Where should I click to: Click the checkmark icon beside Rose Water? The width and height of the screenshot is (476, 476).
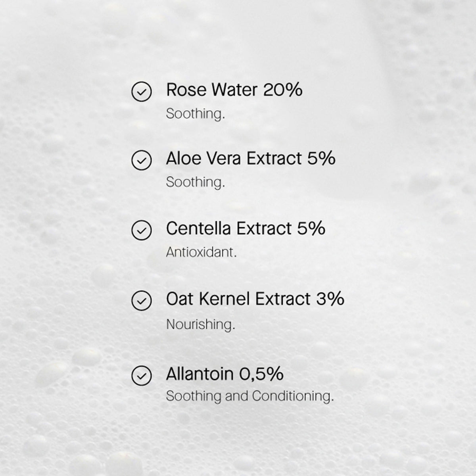tap(141, 92)
